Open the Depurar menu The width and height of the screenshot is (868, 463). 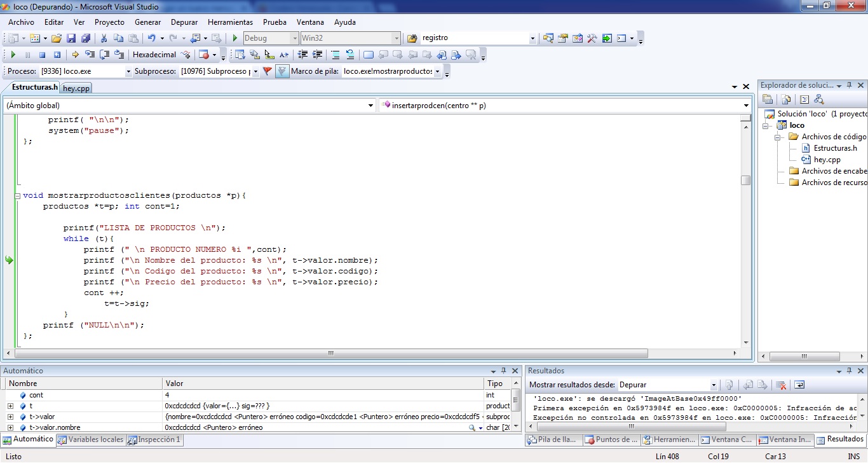point(184,22)
